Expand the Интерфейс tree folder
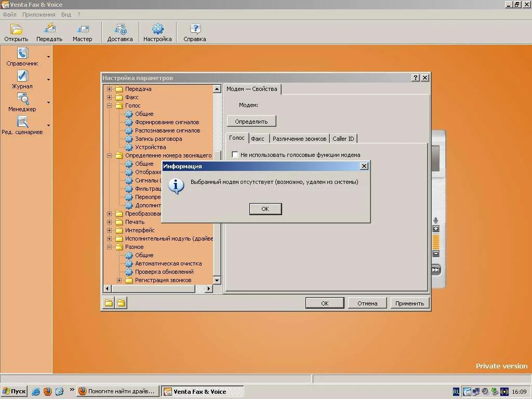The height and width of the screenshot is (399, 532). (109, 230)
